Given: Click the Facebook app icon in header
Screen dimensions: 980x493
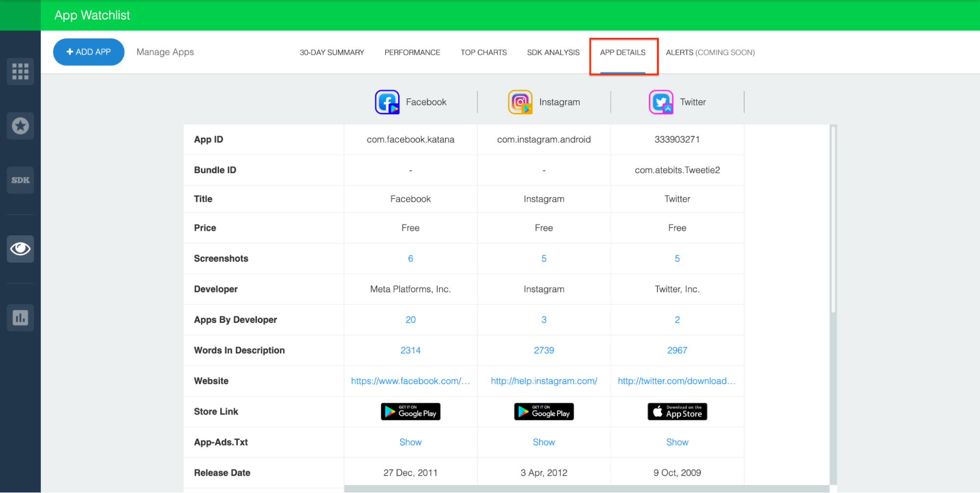Looking at the screenshot, I should pyautogui.click(x=387, y=102).
